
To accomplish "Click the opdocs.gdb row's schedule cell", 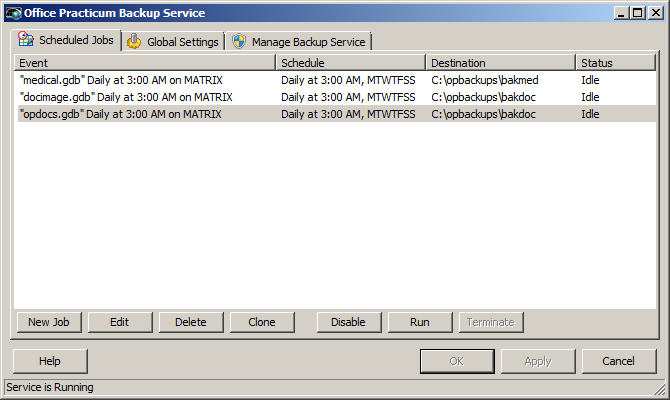I will click(x=348, y=114).
